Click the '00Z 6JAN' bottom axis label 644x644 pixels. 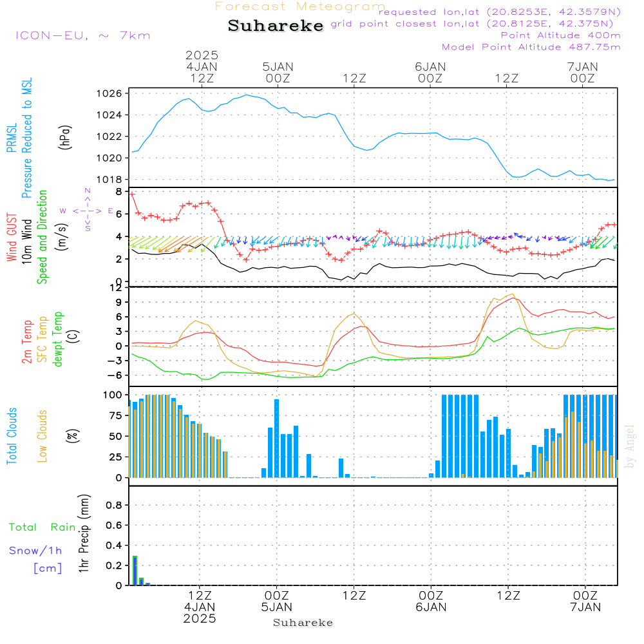tap(431, 601)
